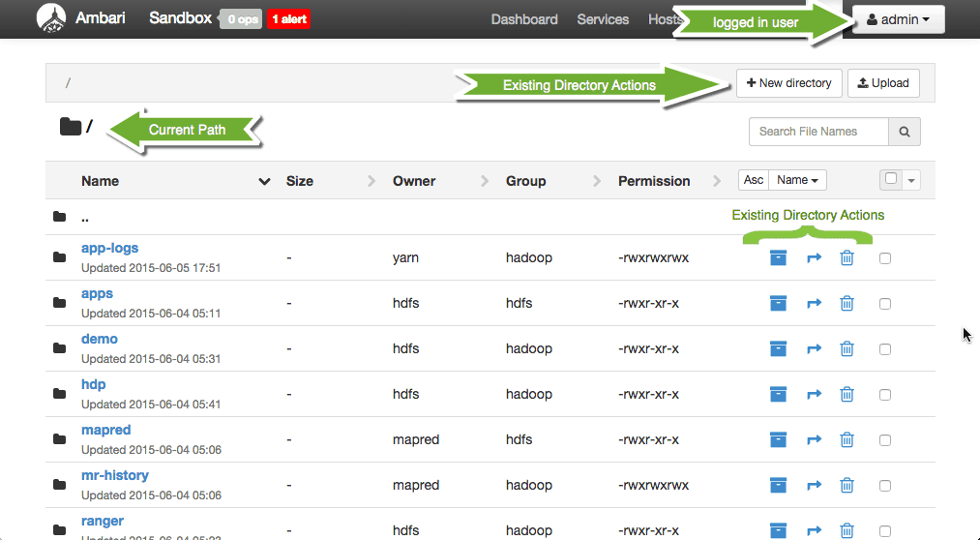The width and height of the screenshot is (980, 540).
Task: Toggle the Asc sort order button
Action: [753, 180]
